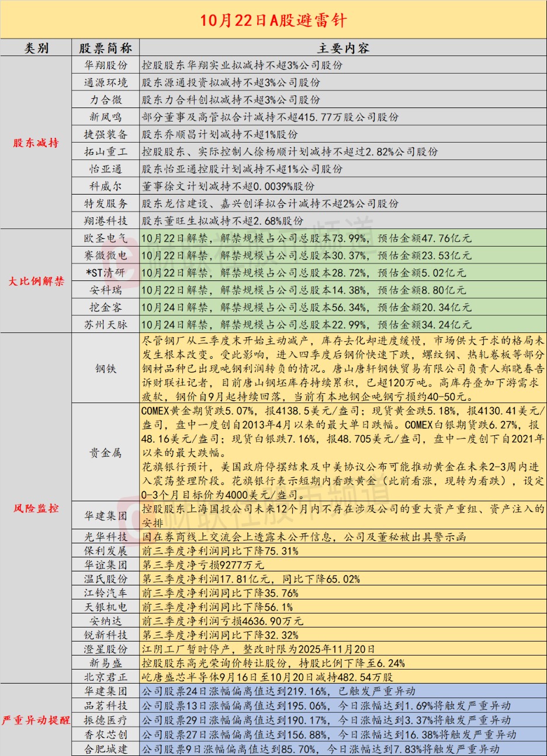The image size is (547, 756).
Task: Click the title 10月22日A股避雷针
Action: click(273, 20)
